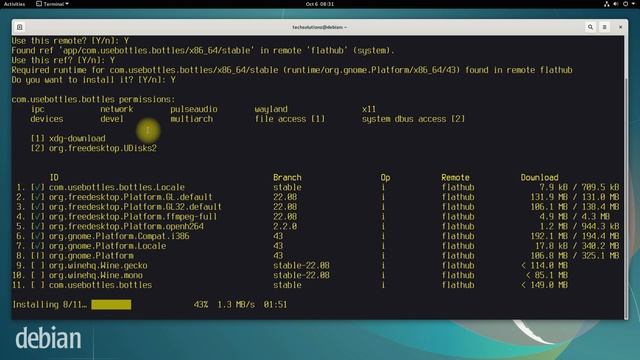Click the Remote column header
Image resolution: width=640 pixels, height=360 pixels.
tap(456, 178)
